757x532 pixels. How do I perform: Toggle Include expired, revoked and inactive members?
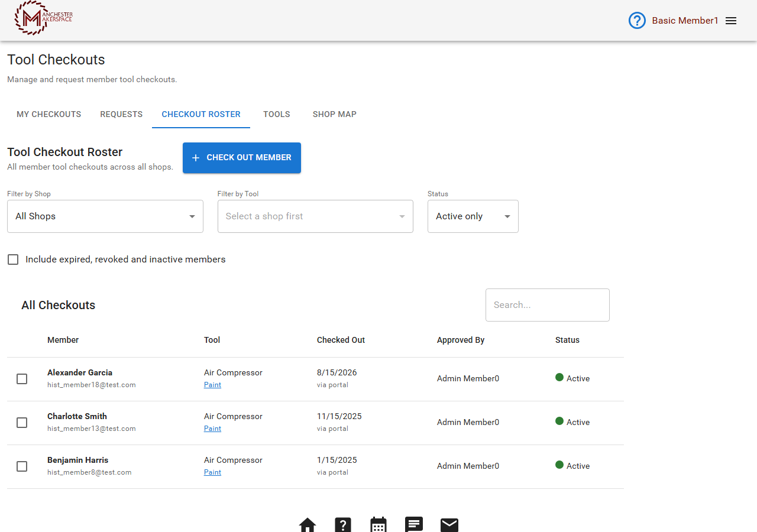pyautogui.click(x=13, y=259)
